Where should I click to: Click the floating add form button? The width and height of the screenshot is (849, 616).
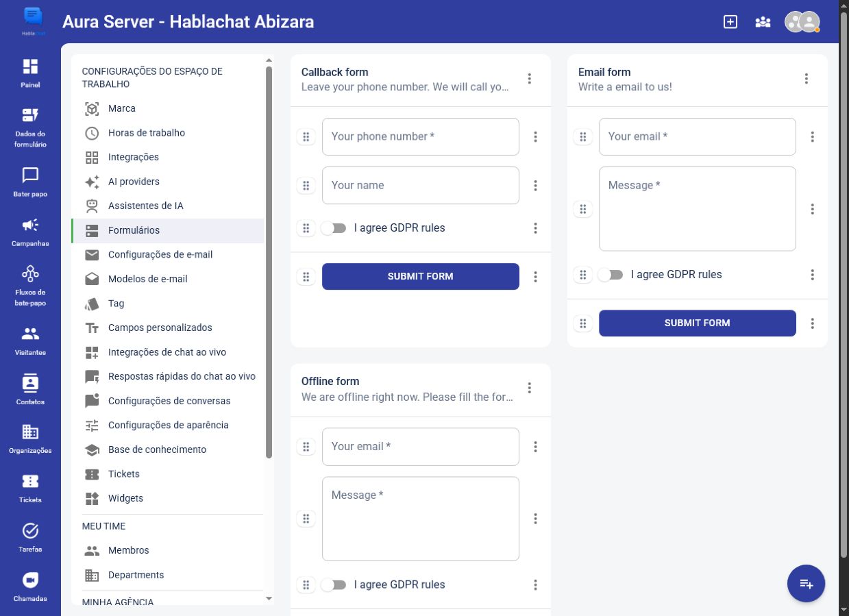pyautogui.click(x=807, y=584)
